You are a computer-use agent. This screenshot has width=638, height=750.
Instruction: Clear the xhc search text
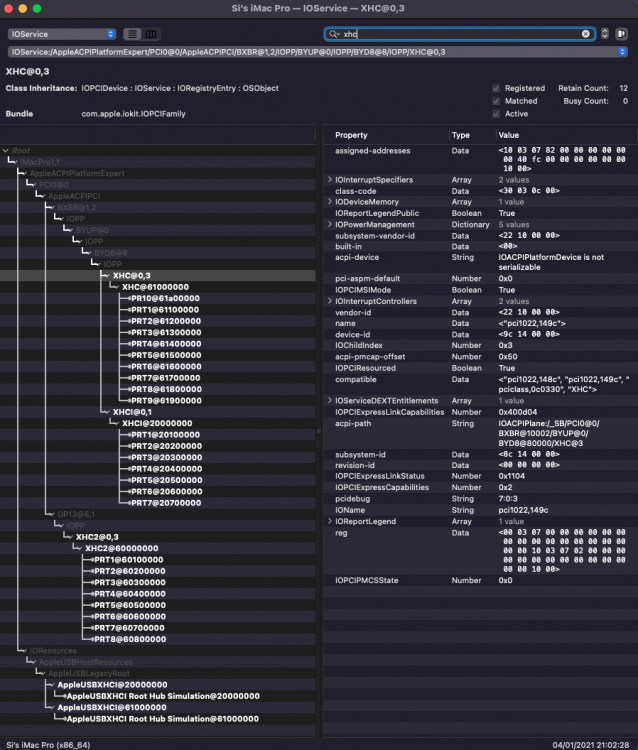[585, 34]
